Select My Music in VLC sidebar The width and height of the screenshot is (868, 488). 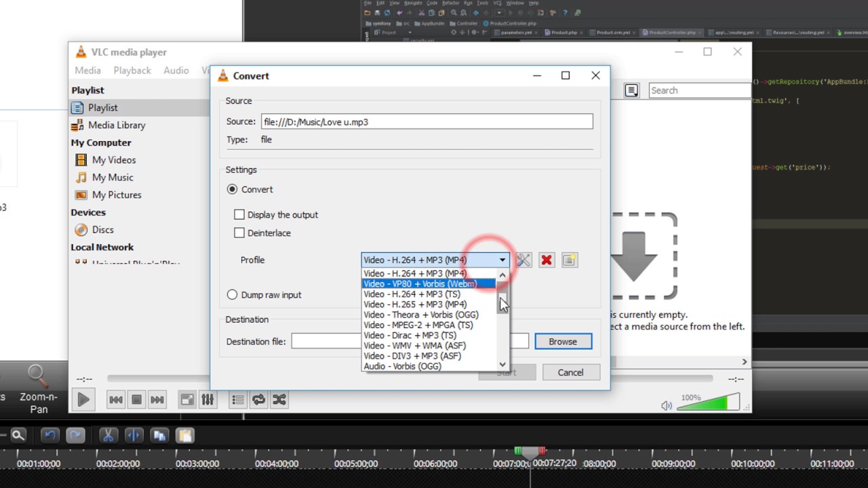(113, 178)
